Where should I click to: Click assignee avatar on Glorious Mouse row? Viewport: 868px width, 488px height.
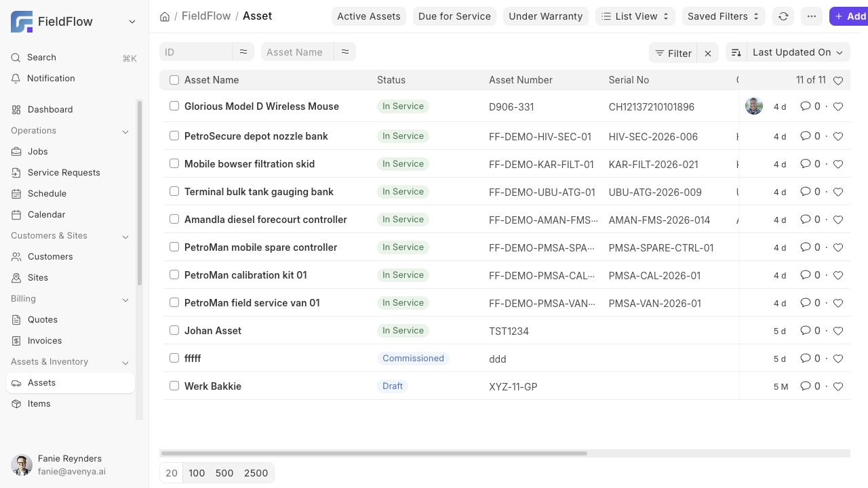coord(754,106)
